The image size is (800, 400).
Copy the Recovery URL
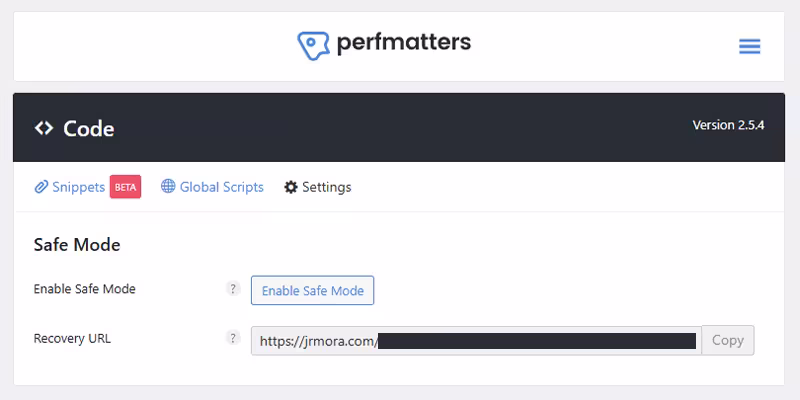click(727, 340)
